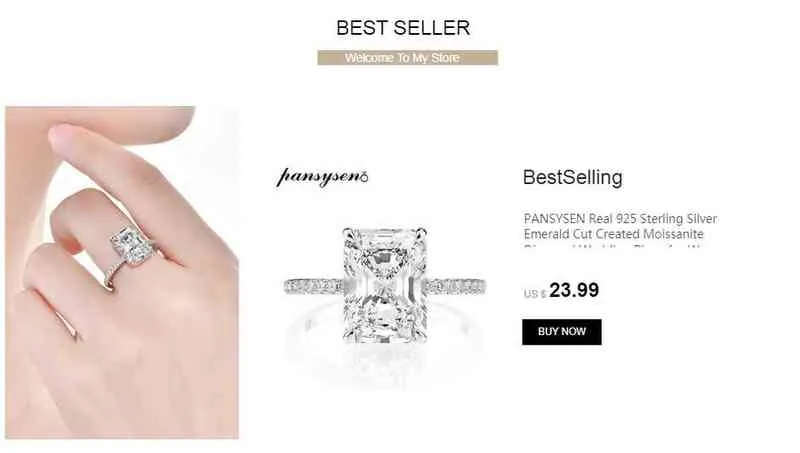The height and width of the screenshot is (453, 800).
Task: Click the pansysen brand logo
Action: point(322,177)
